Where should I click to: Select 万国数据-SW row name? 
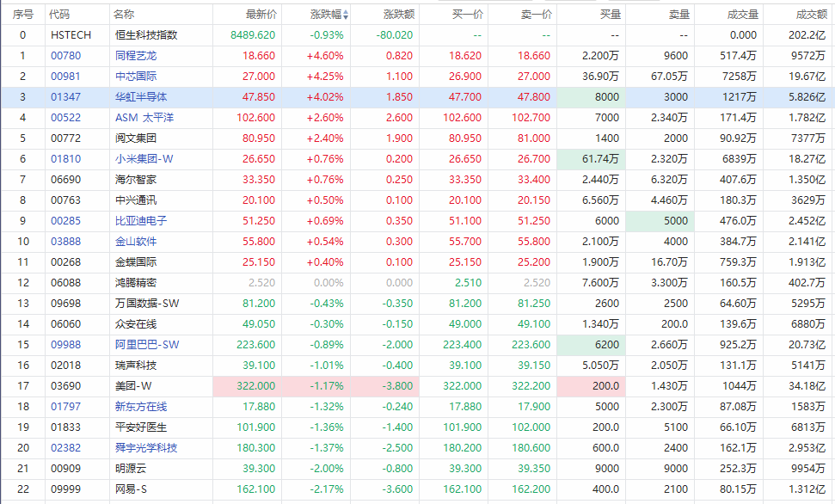tap(147, 304)
